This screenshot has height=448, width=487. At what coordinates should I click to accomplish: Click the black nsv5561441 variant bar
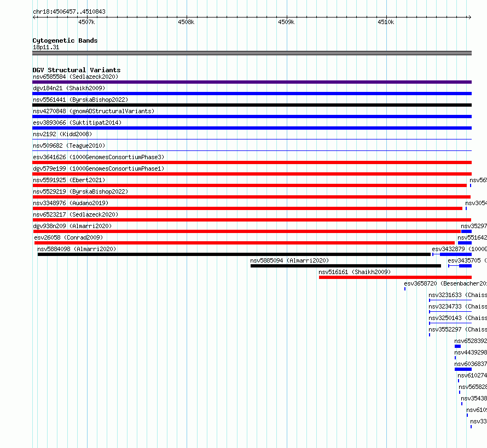(x=252, y=105)
